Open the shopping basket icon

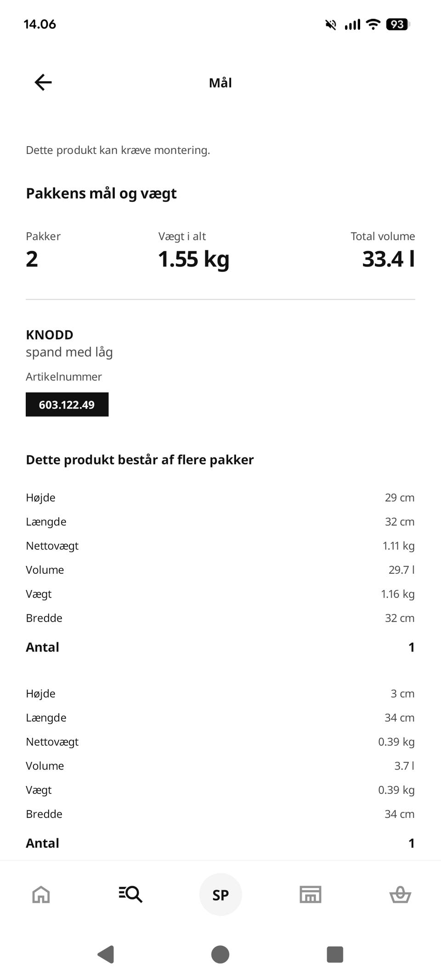click(400, 895)
